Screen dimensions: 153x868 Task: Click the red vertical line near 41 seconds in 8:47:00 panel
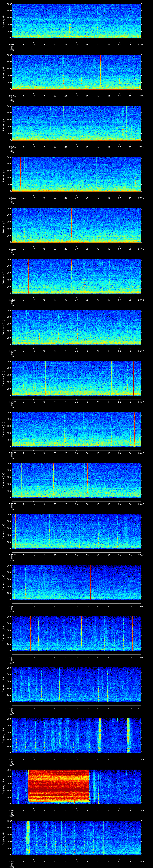101,70
